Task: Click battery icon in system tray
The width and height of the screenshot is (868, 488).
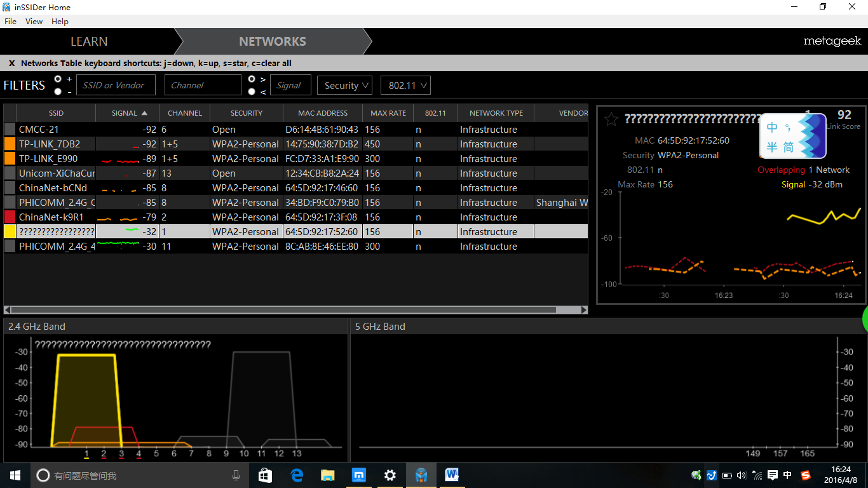Action: coord(727,475)
